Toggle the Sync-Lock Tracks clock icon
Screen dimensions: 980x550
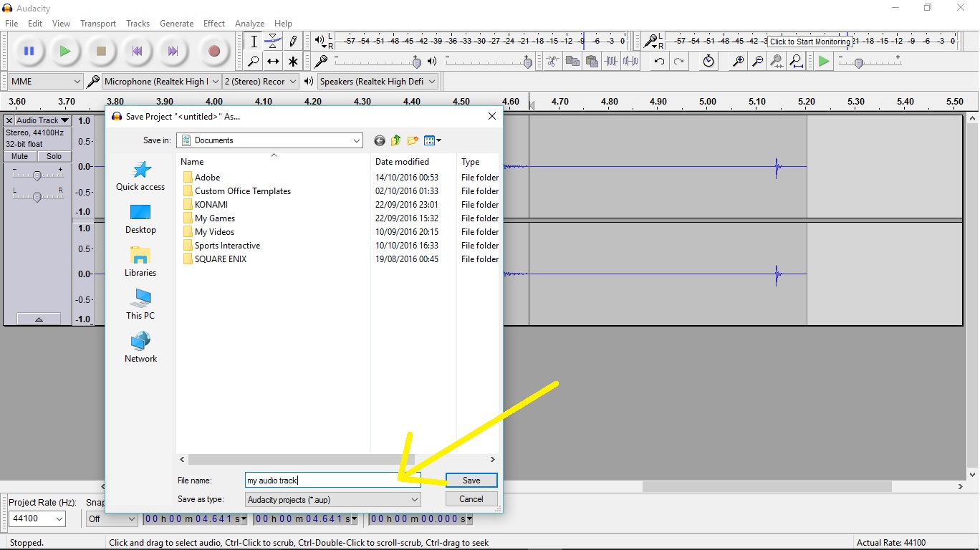(x=708, y=62)
